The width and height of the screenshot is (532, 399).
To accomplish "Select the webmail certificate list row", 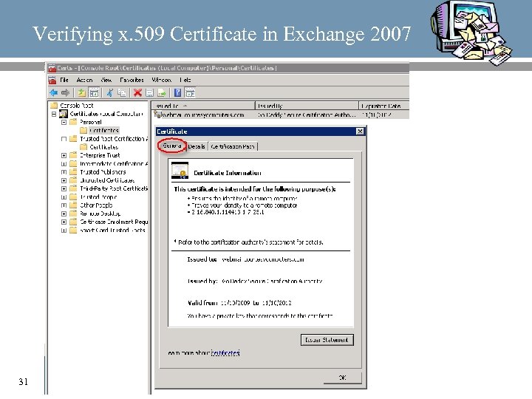I will point(280,115).
